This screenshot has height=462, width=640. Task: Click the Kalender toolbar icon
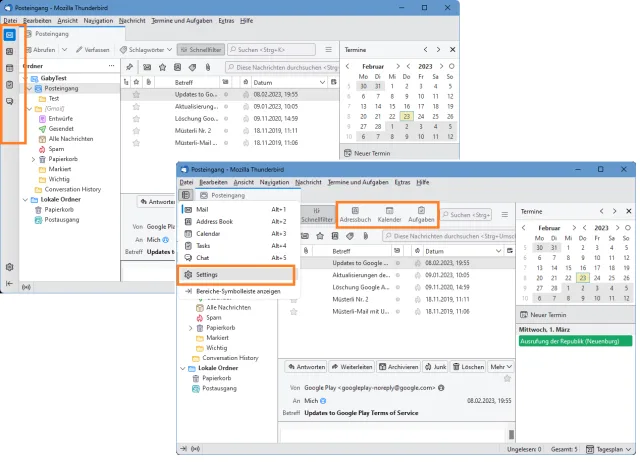[x=389, y=215]
